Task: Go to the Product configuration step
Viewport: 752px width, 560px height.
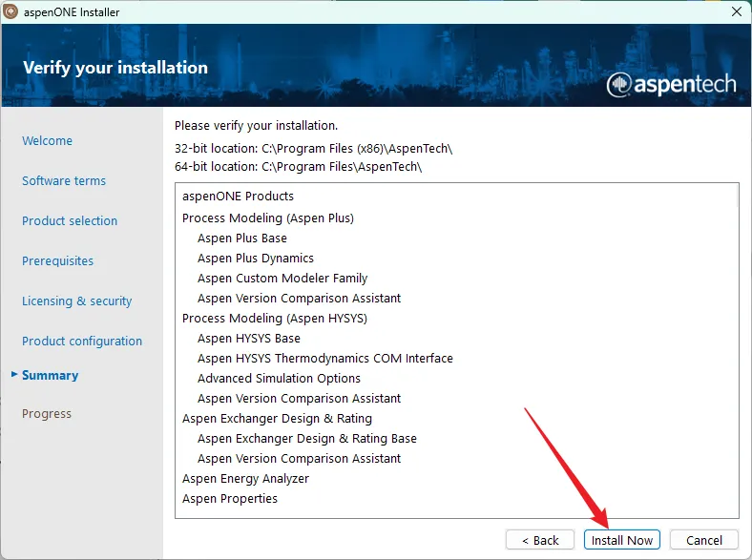Action: [82, 341]
